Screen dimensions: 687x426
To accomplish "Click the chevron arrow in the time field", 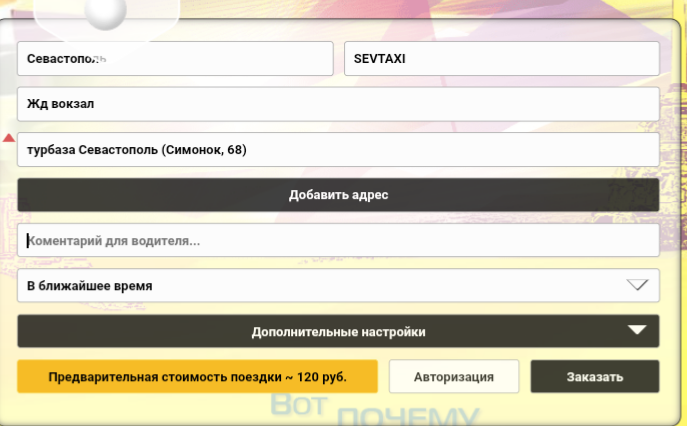I will (637, 285).
